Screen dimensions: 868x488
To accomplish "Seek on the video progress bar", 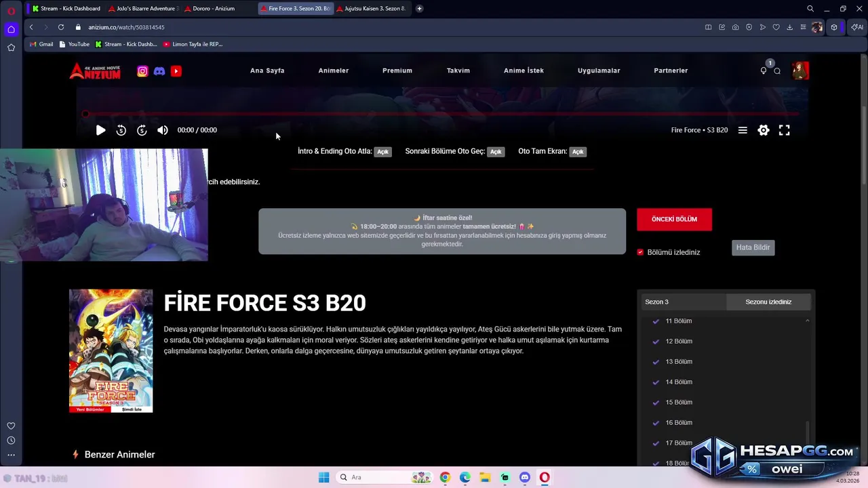I will click(441, 114).
